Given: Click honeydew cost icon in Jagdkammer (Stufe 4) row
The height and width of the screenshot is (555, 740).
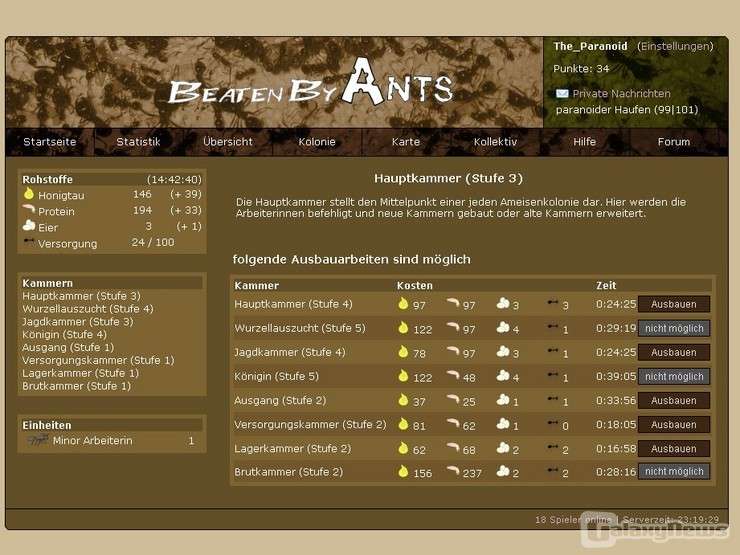Looking at the screenshot, I should click(x=403, y=352).
